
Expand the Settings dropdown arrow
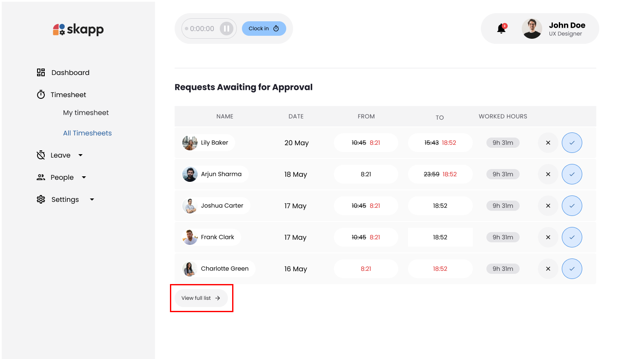(x=92, y=200)
